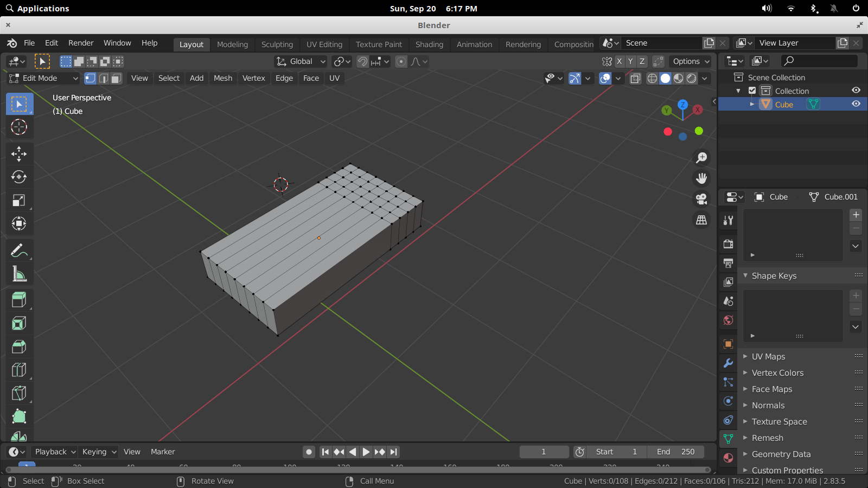Activate the Rotate tool
Screen dimensions: 868x488
[19, 177]
